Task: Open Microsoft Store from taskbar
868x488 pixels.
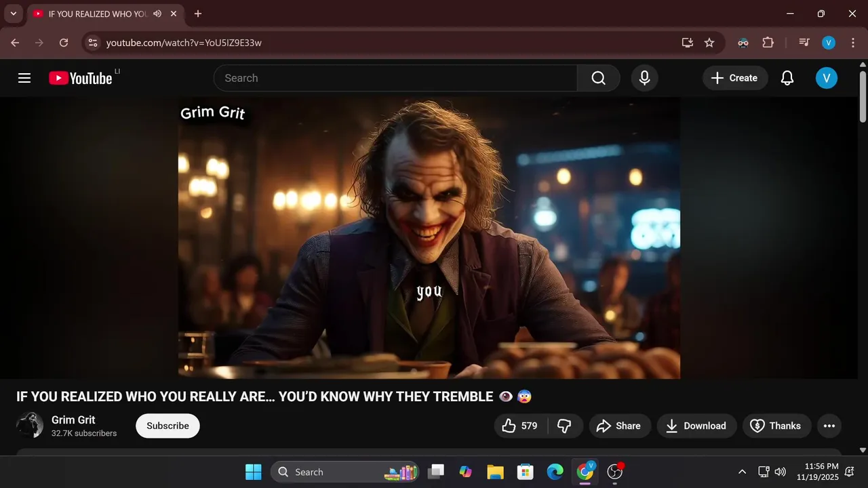Action: (x=525, y=472)
